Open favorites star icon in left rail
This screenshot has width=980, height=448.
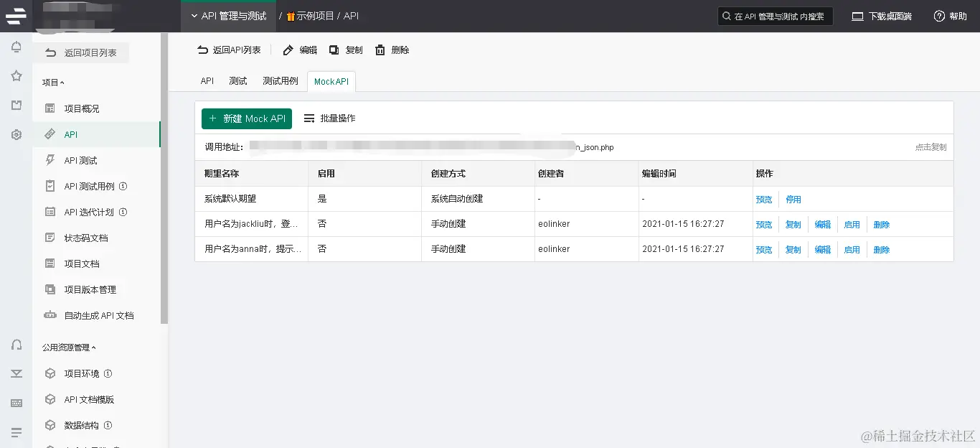[x=17, y=76]
